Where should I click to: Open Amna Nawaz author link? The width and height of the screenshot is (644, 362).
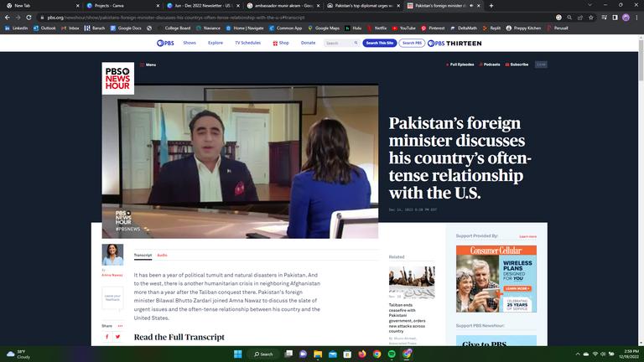tap(112, 275)
